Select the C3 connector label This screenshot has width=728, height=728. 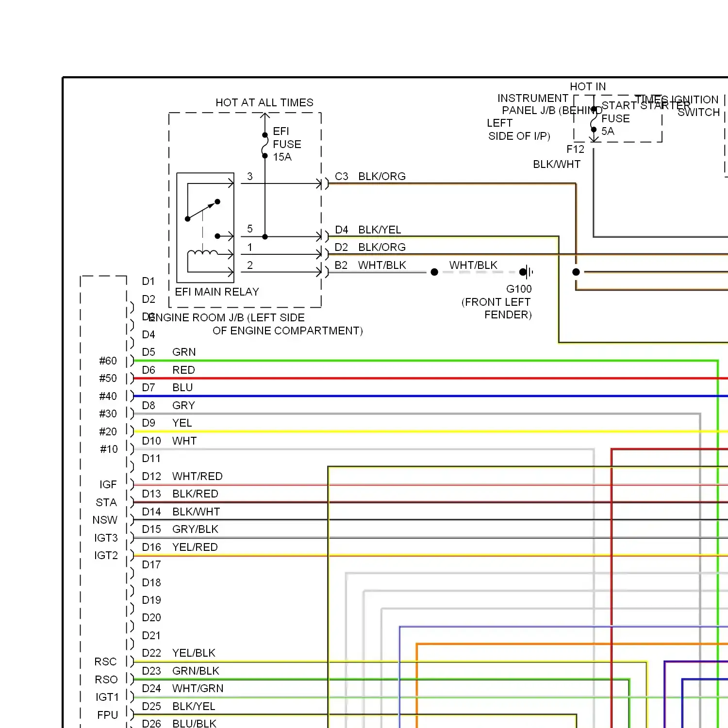coord(342,176)
